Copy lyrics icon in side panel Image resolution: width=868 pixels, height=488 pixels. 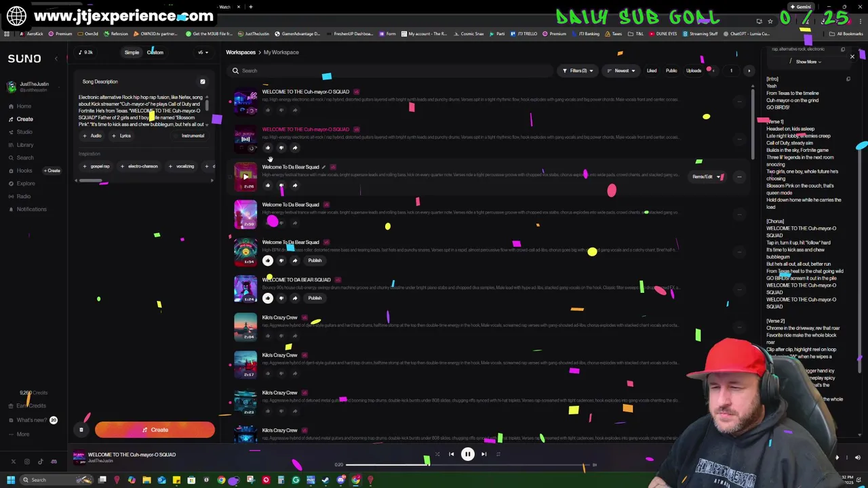(x=848, y=79)
